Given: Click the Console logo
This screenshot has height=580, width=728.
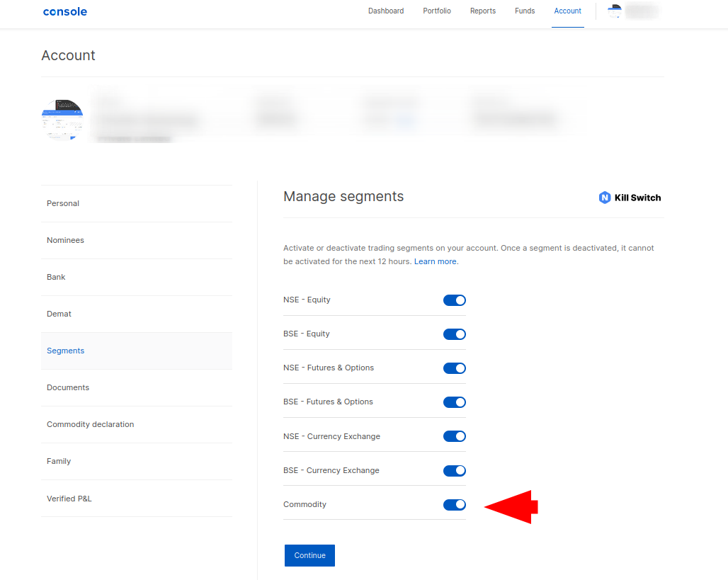Looking at the screenshot, I should click(65, 11).
